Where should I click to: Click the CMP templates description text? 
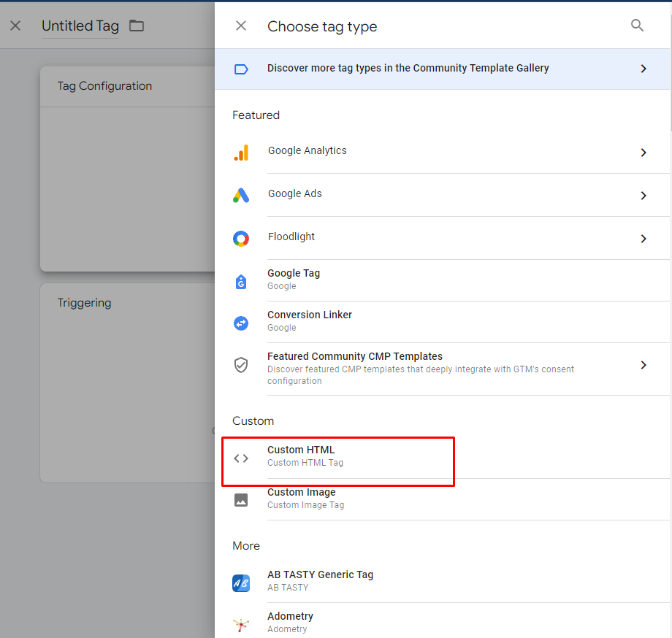421,375
